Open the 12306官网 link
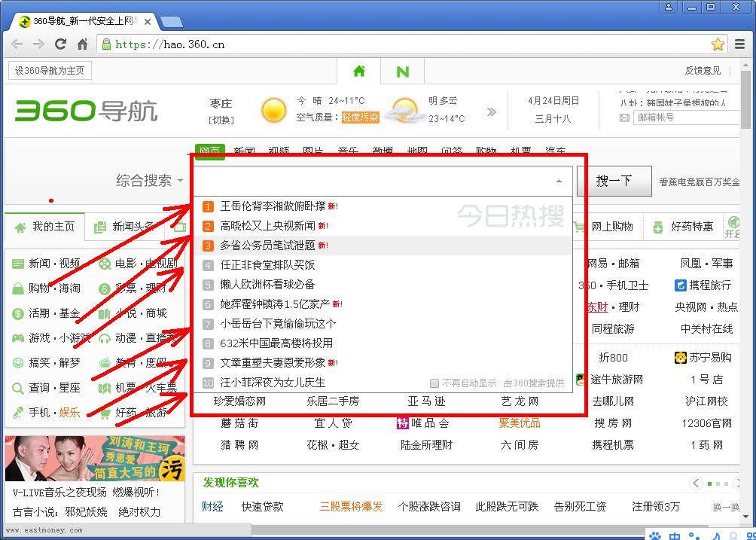Image resolution: width=756 pixels, height=540 pixels. pos(706,423)
